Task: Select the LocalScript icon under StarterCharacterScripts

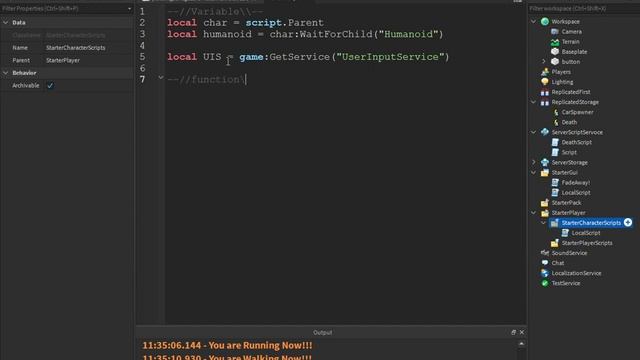Action: [x=565, y=233]
